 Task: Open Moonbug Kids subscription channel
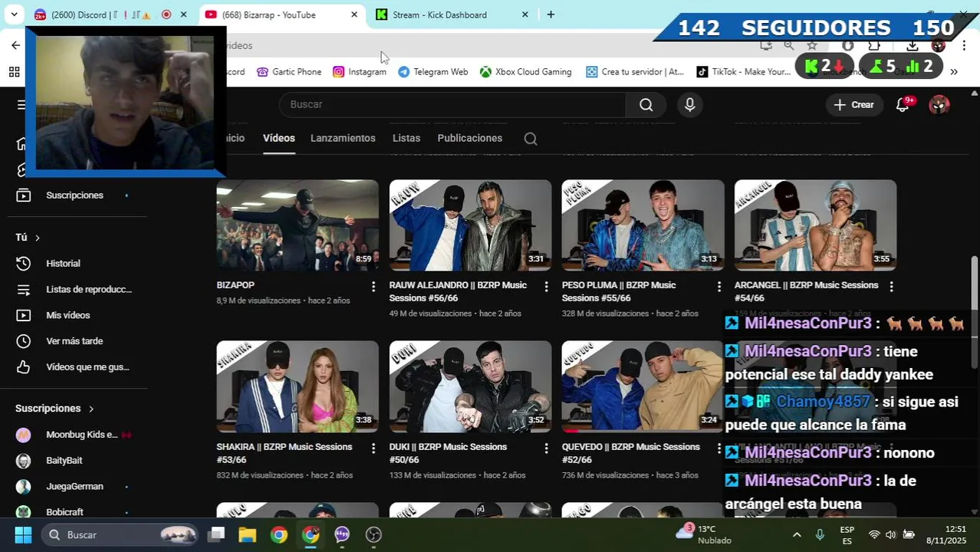74,435
